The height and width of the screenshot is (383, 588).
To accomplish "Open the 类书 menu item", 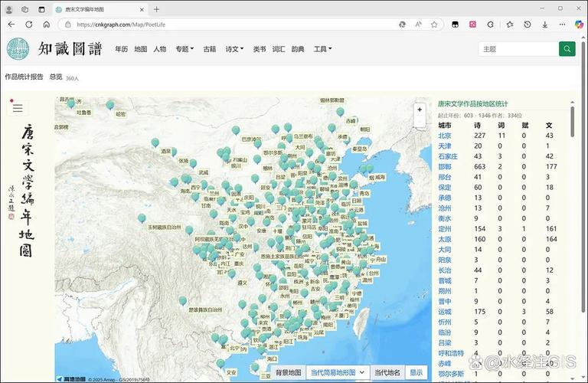I will point(259,49).
